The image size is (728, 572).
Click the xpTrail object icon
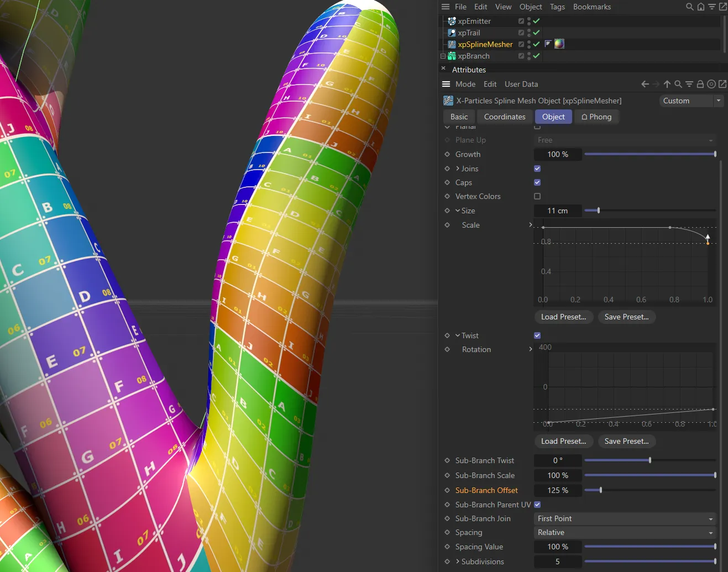point(452,33)
